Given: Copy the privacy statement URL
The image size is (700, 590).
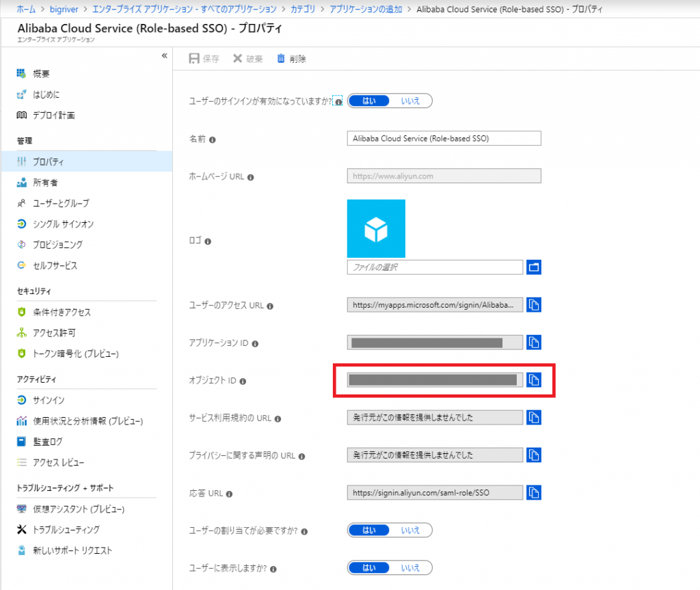Looking at the screenshot, I should [534, 455].
